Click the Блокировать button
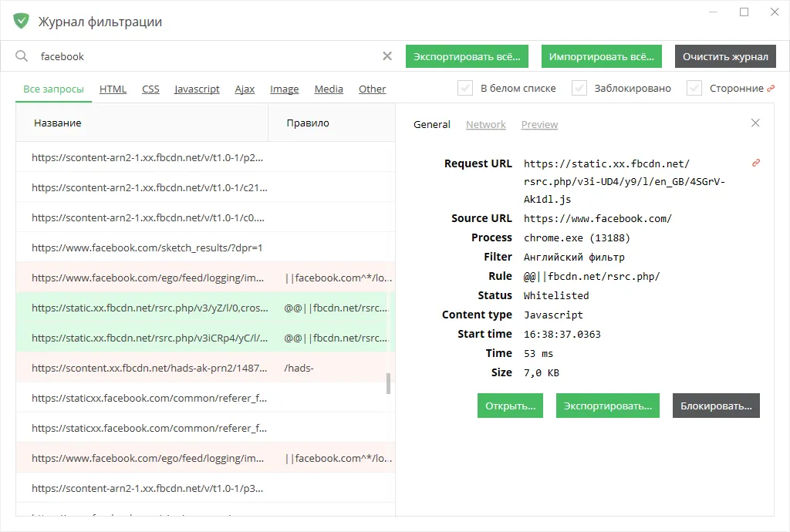Image resolution: width=790 pixels, height=532 pixels. pyautogui.click(x=716, y=406)
